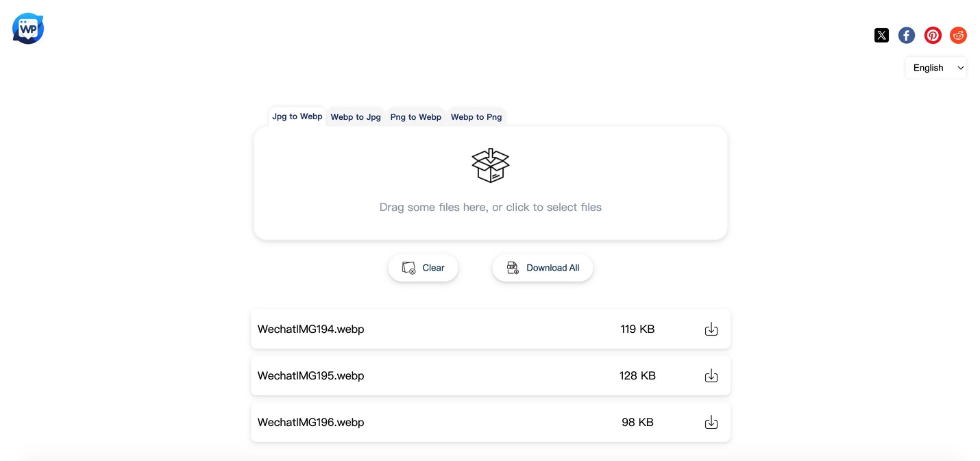The width and height of the screenshot is (980, 461).
Task: Click the open box upload icon
Action: coord(491,166)
